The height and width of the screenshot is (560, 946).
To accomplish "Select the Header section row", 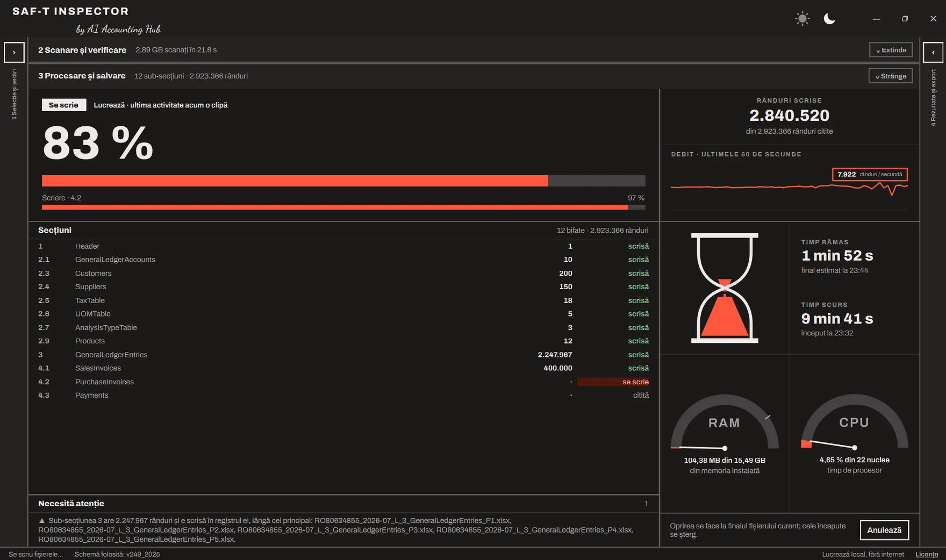I will pyautogui.click(x=343, y=246).
